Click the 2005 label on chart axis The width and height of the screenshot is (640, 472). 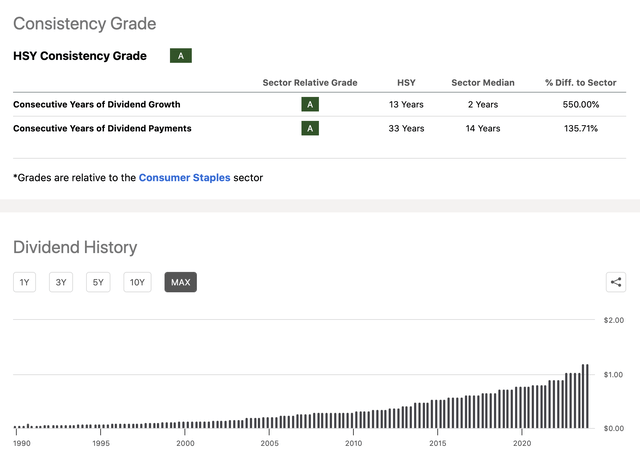[269, 442]
